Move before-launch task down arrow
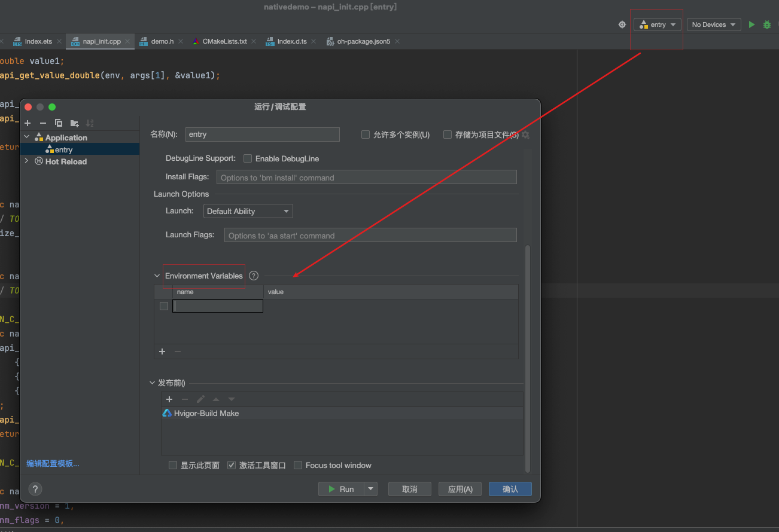 [x=232, y=399]
